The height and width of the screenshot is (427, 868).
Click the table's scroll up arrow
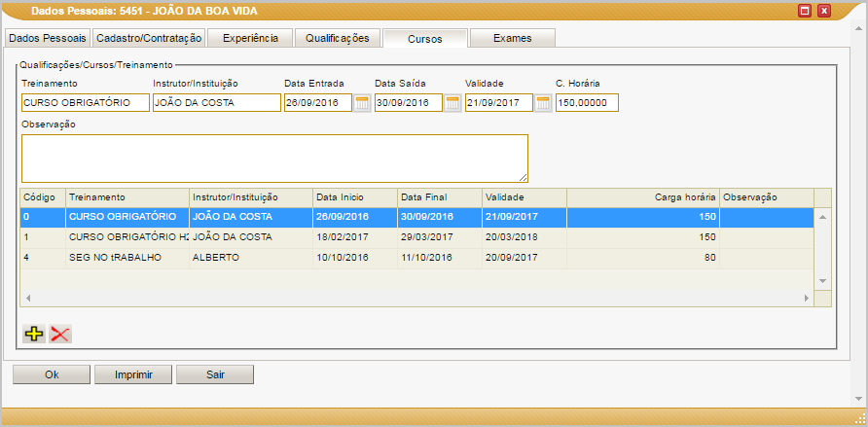tap(822, 217)
